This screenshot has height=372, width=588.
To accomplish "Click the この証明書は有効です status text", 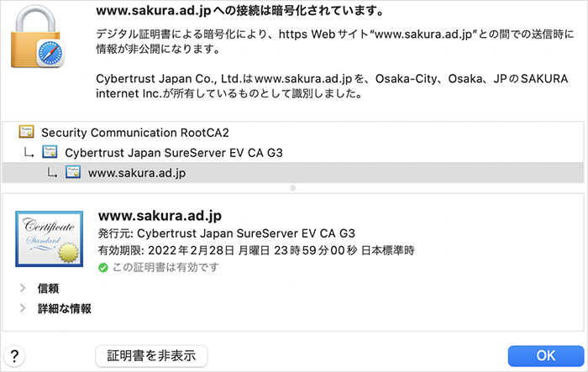I will pyautogui.click(x=165, y=267).
